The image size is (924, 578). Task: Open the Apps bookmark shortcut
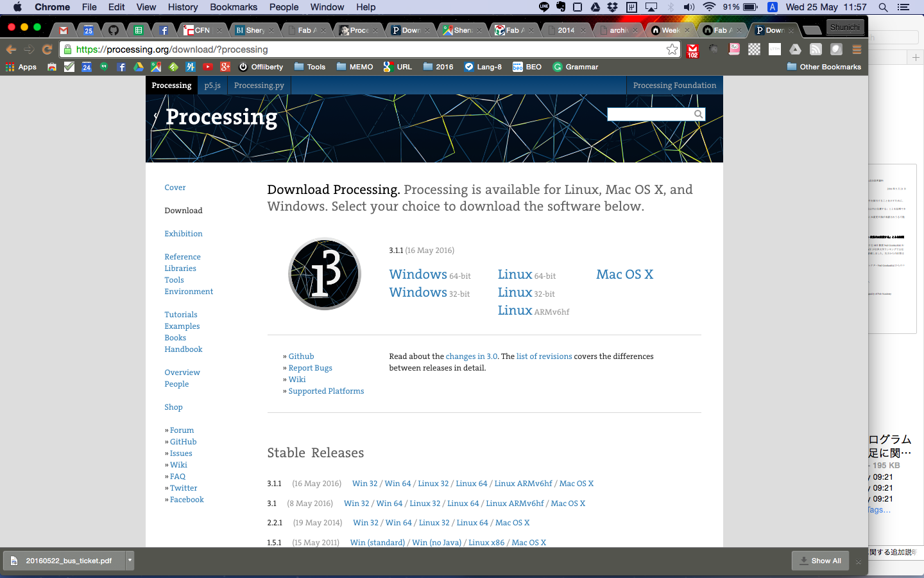point(21,67)
